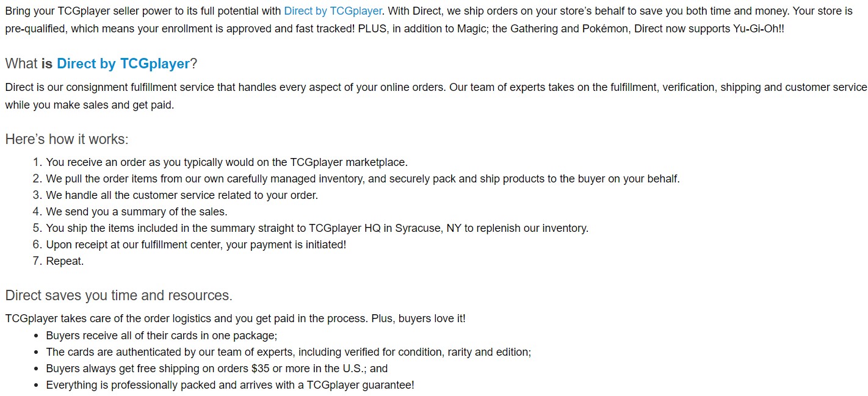The image size is (868, 396).
Task: Click bullet "Buyers receive all of their cards"
Action: 161,336
